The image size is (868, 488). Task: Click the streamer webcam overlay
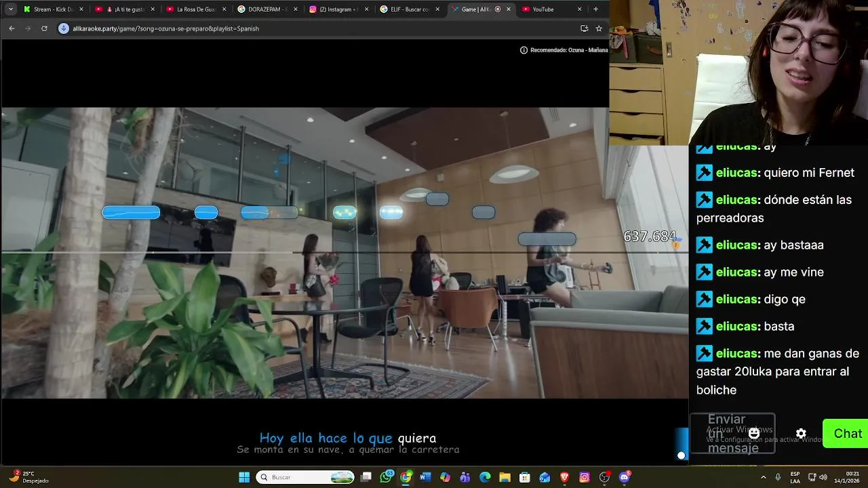click(x=738, y=73)
